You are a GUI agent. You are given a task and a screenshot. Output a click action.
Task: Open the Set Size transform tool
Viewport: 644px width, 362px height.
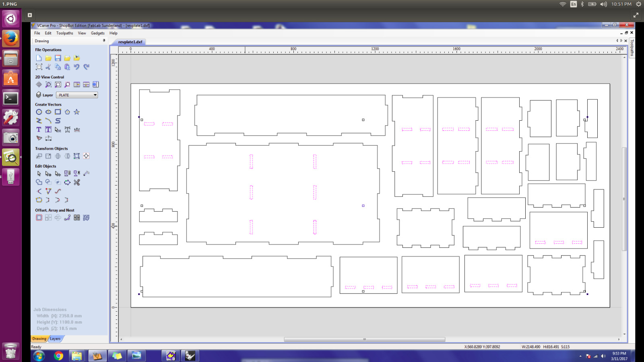click(x=48, y=156)
